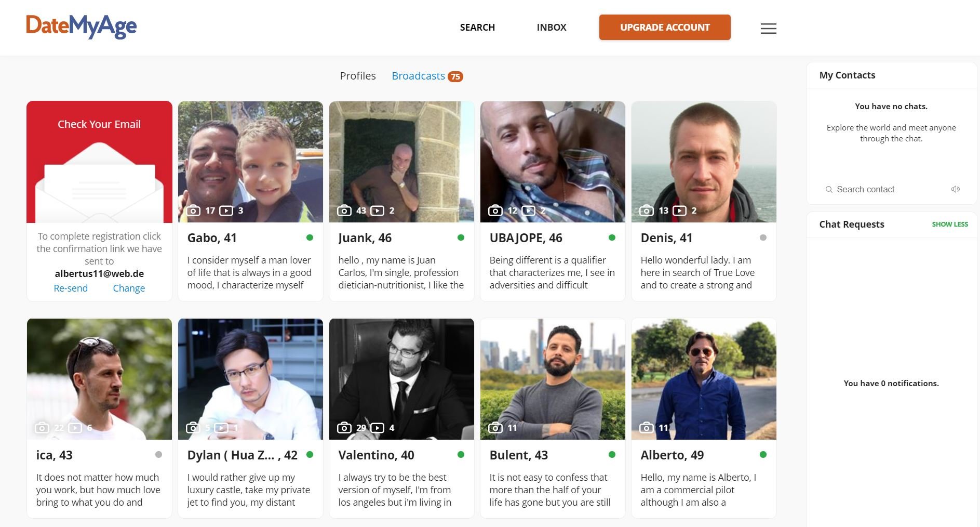Open the hamburger menu icon
Image resolution: width=980 pixels, height=527 pixels.
pos(768,29)
